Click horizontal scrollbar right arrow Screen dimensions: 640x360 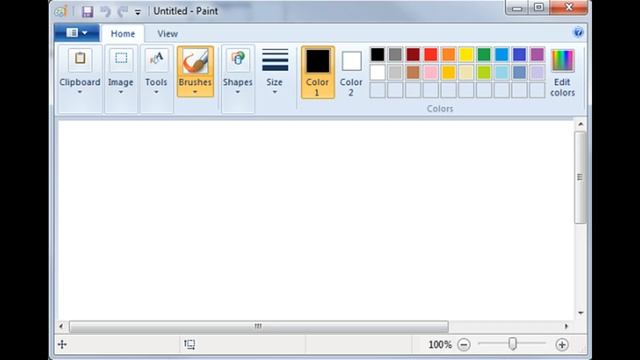pos(566,326)
